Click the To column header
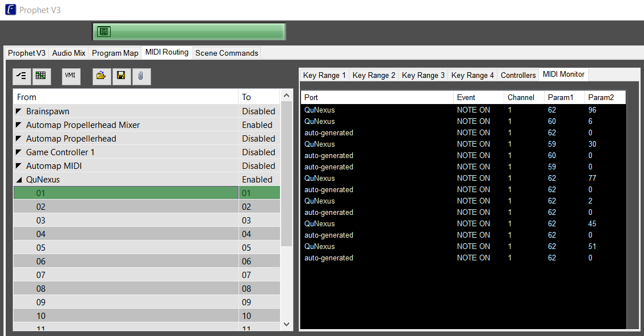644x336 pixels. pos(259,97)
